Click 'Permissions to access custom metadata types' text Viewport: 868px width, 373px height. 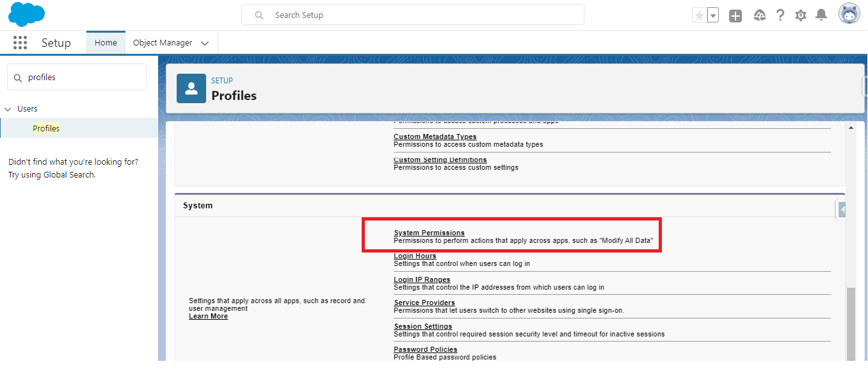tap(468, 144)
